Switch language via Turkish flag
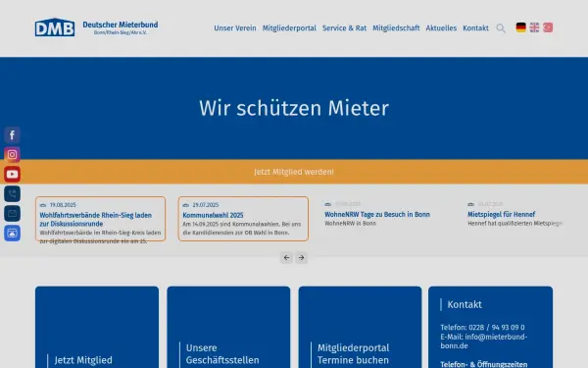This screenshot has width=588, height=368. click(x=548, y=27)
